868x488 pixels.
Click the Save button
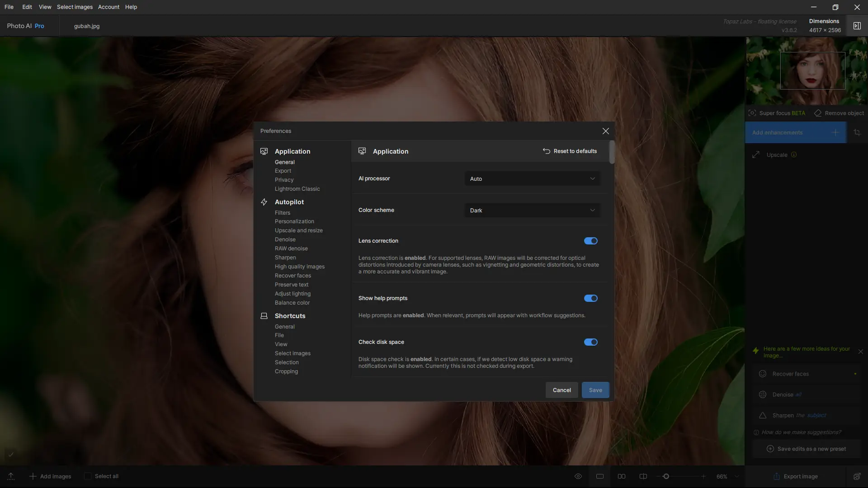click(x=595, y=390)
